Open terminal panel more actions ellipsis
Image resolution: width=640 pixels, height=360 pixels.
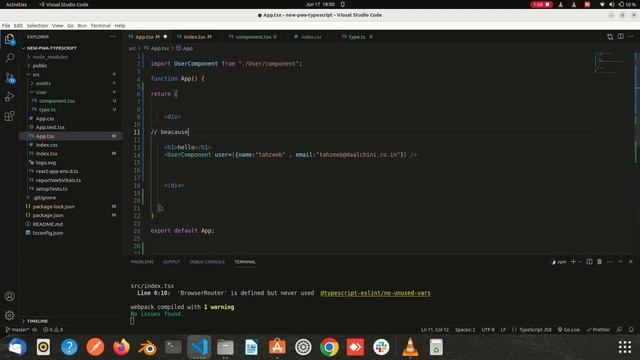click(610, 262)
